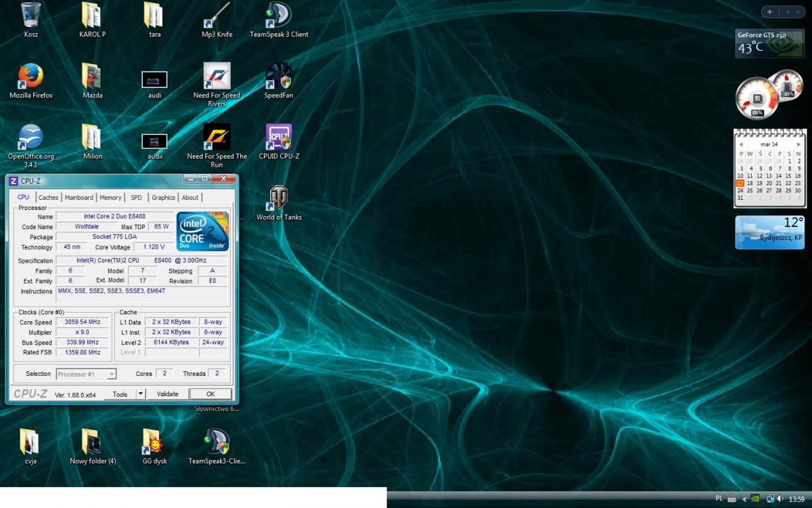Click the sidebar next gadgets page arrow
Screen dimensions: 812x508
797,12
